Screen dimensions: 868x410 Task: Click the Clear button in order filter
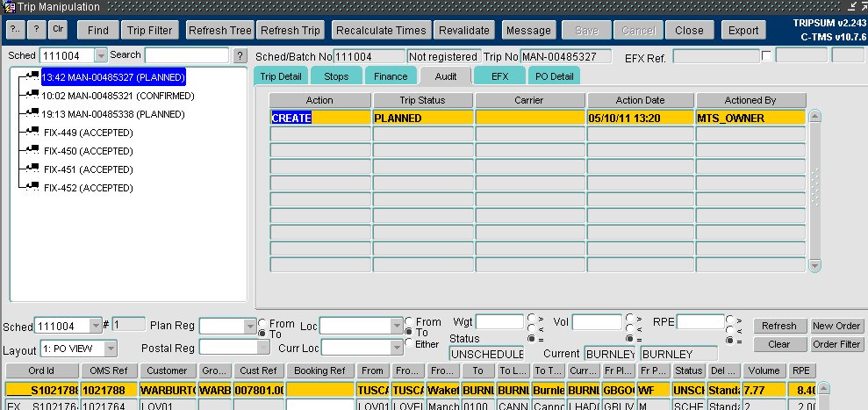pos(778,344)
